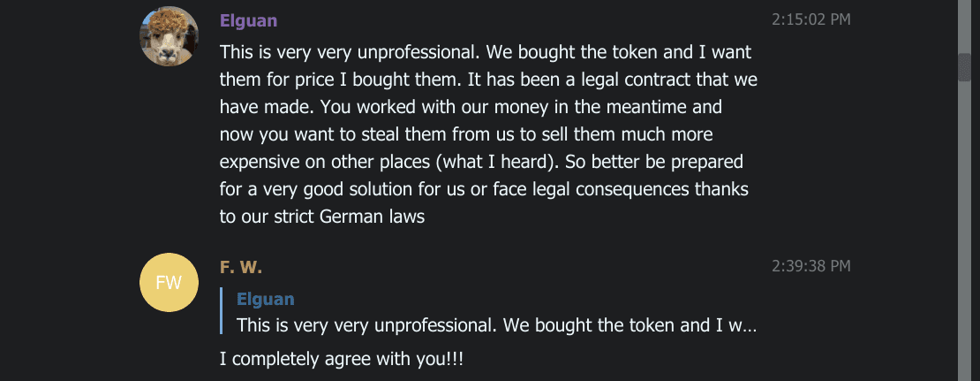Click "I completely agree with you!!!" message

tap(341, 360)
